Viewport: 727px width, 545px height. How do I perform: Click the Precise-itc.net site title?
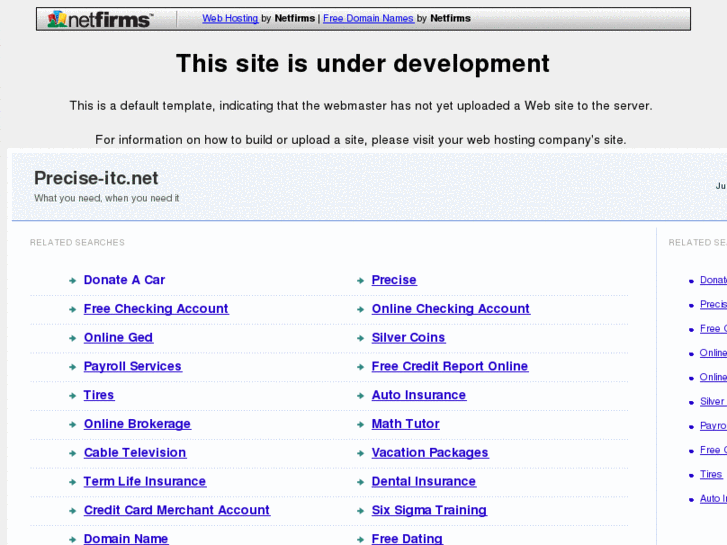(96, 178)
